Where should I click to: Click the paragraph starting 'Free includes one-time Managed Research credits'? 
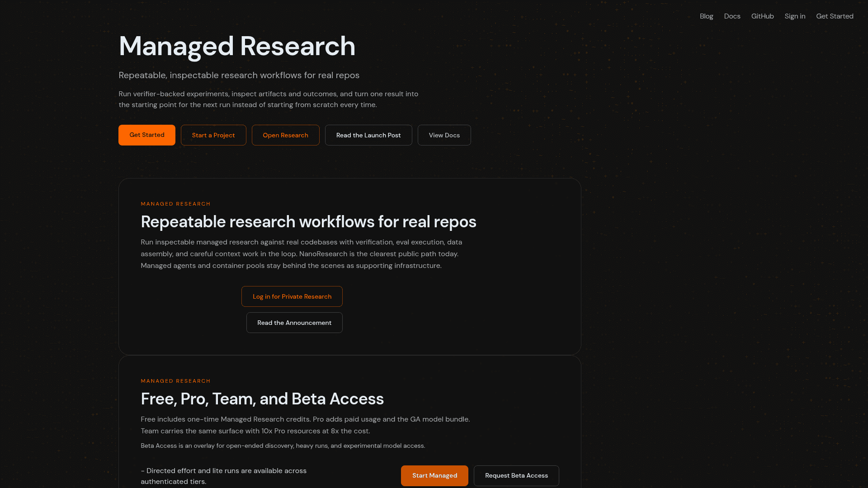[305, 425]
